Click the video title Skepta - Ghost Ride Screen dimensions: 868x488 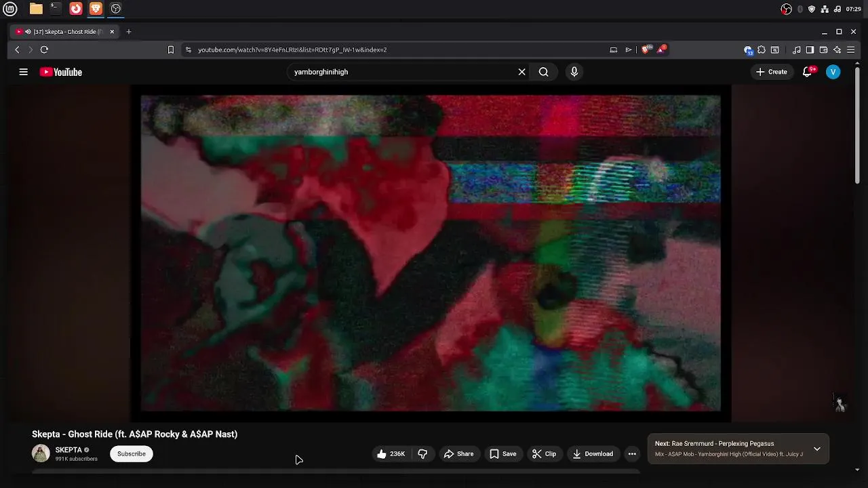tap(134, 434)
